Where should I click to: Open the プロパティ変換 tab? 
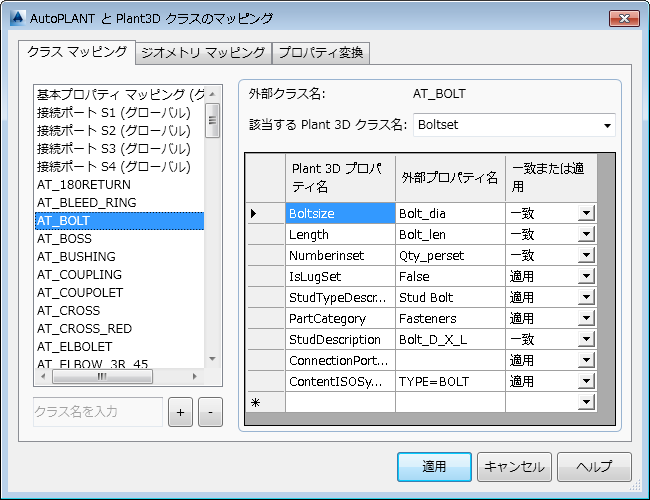point(321,53)
